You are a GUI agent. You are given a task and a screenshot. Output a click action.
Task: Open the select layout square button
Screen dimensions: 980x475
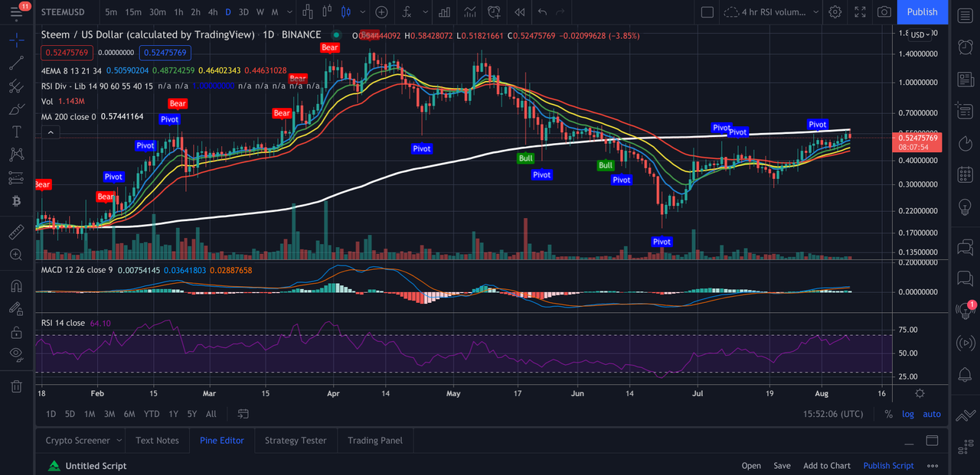[x=707, y=11]
